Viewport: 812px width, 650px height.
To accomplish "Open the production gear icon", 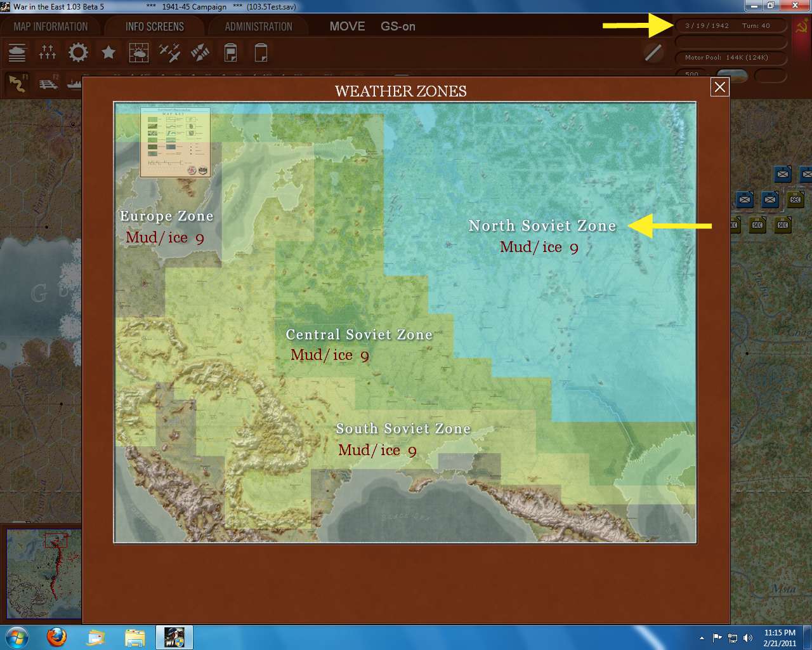I will pos(78,53).
